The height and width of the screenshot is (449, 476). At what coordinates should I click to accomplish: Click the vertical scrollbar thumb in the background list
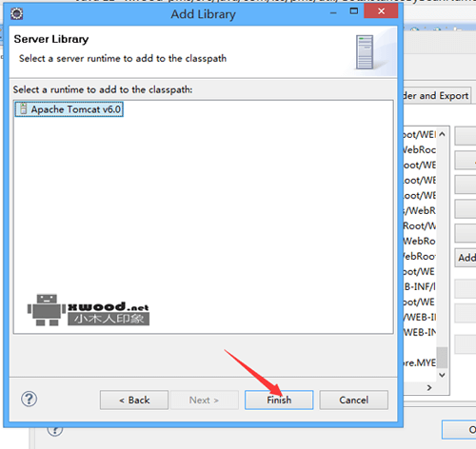[442, 358]
